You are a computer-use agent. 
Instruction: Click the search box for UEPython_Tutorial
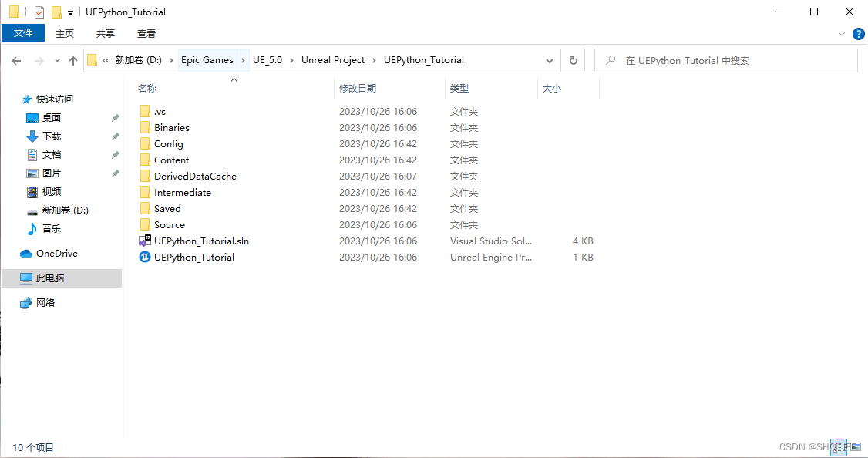725,60
